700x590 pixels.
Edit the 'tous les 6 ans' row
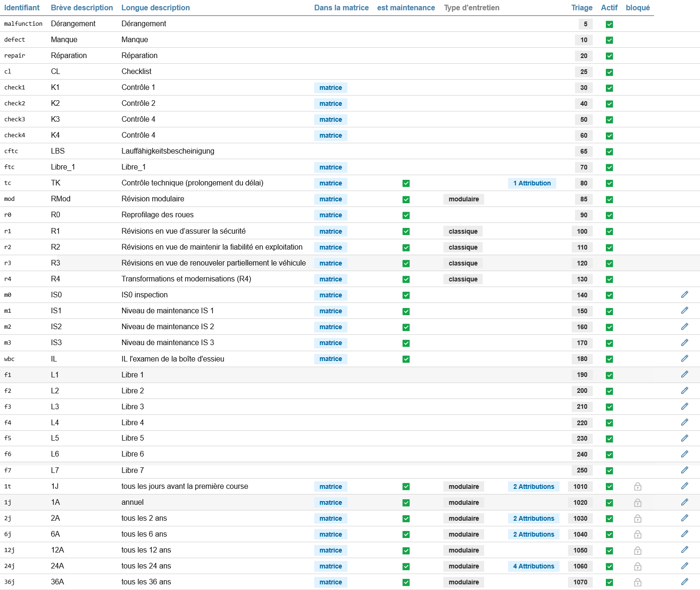pyautogui.click(x=685, y=534)
